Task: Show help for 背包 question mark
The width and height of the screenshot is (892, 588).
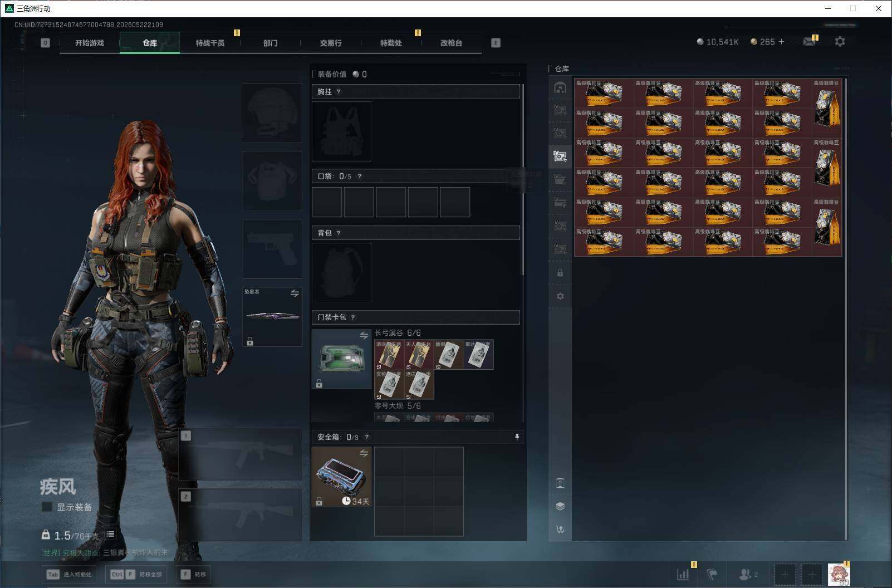Action: coord(339,233)
